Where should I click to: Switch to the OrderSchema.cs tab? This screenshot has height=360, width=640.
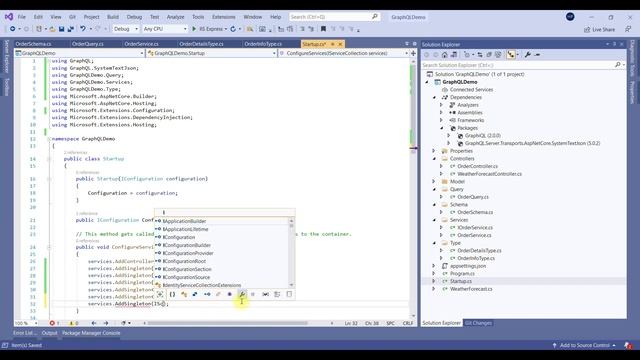(33, 44)
